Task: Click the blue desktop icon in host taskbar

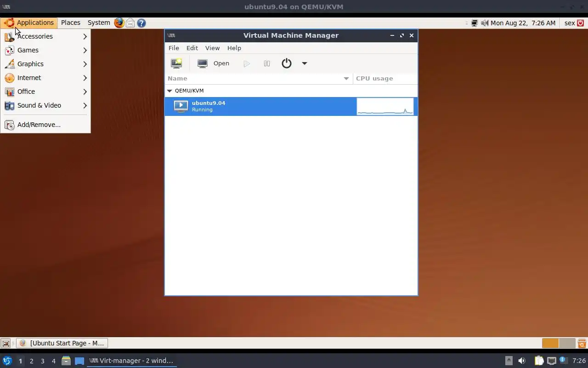Action: [79, 361]
